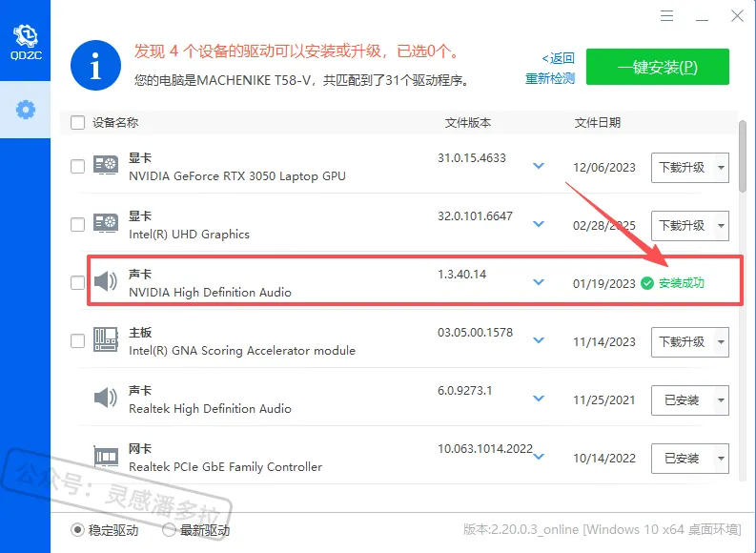
Task: Expand version list for 03.05.00.1578
Action: tap(539, 340)
